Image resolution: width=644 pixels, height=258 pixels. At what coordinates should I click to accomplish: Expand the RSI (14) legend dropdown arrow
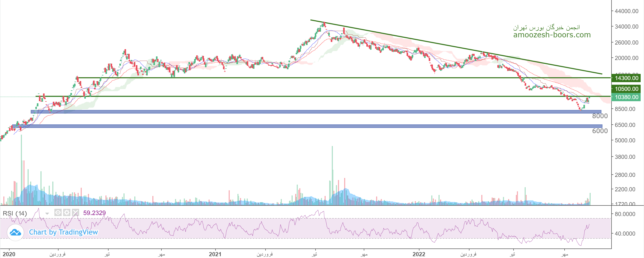(47, 213)
